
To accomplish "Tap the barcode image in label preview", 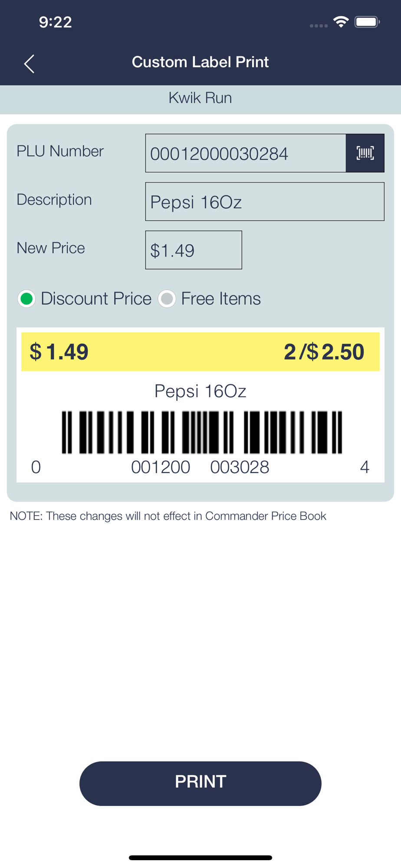I will pos(202,432).
